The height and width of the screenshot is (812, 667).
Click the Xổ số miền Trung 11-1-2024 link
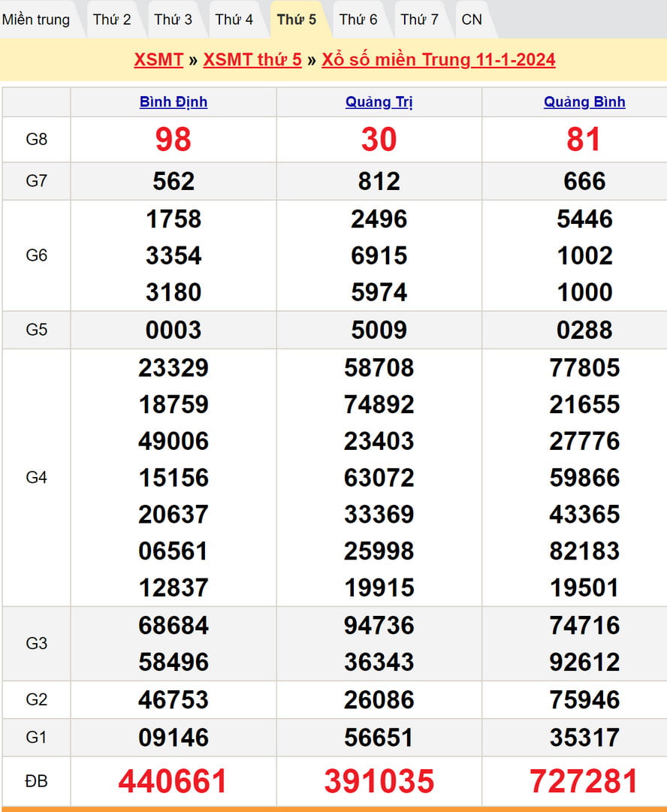point(439,60)
